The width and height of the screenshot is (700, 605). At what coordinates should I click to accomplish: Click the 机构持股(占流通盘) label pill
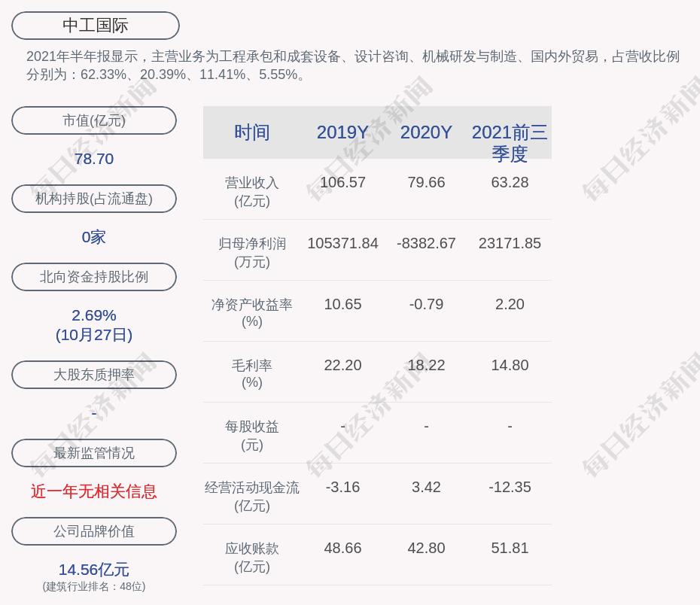pyautogui.click(x=94, y=199)
